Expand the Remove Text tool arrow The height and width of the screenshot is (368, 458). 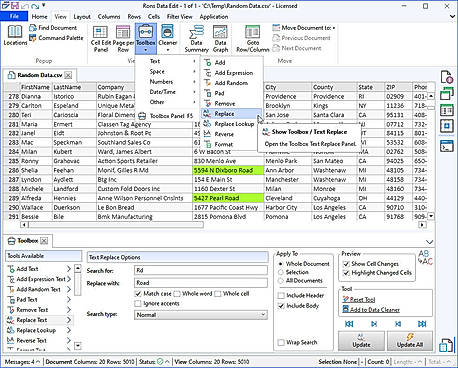coord(68,310)
